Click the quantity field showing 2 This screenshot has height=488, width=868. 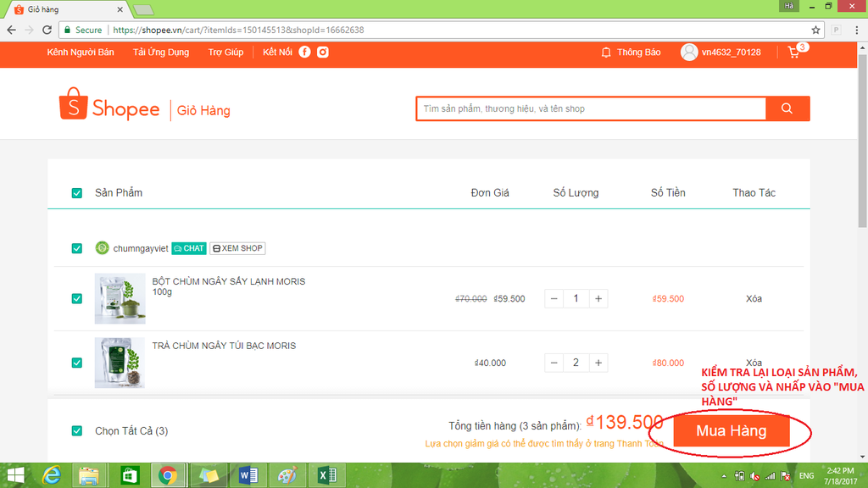[576, 363]
